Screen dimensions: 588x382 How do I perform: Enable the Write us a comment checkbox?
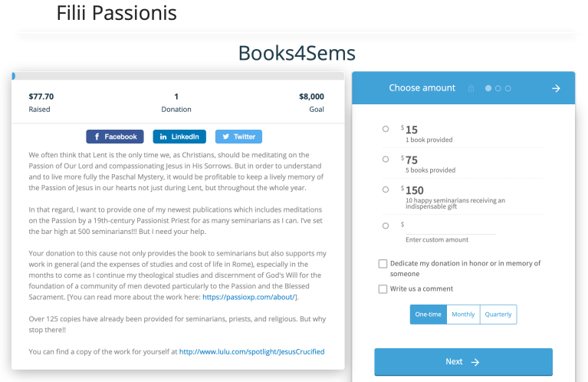tap(383, 289)
